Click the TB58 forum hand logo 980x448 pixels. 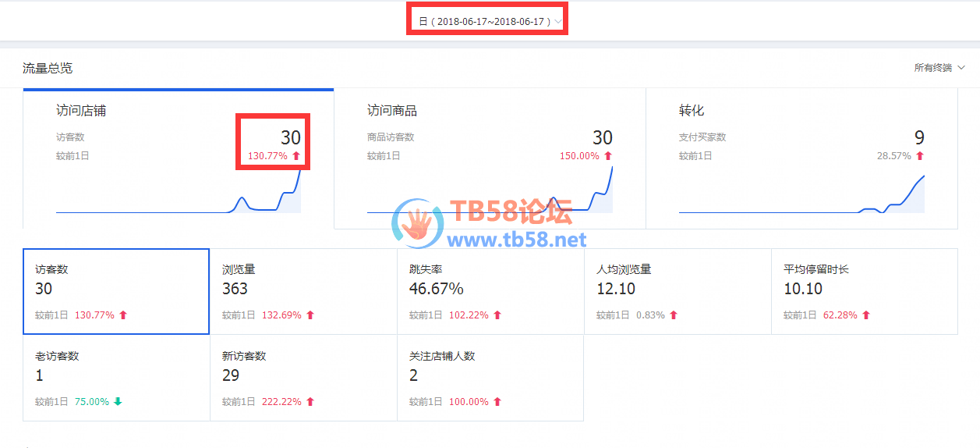point(419,222)
